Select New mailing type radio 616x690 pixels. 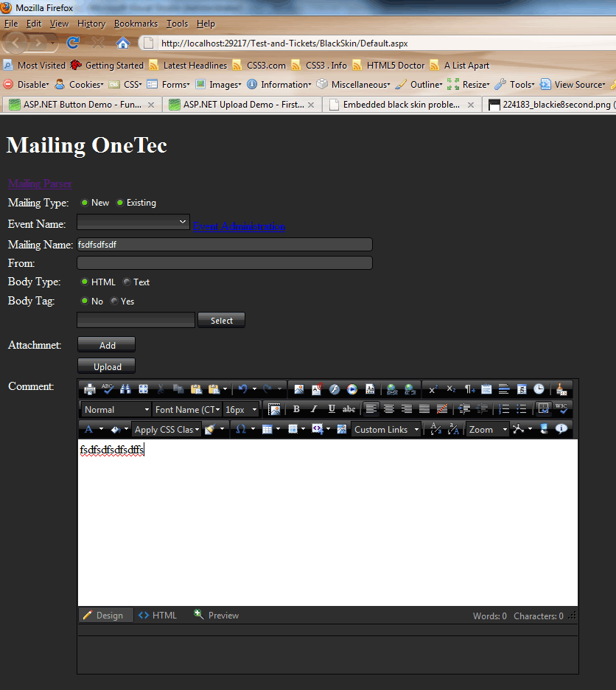[x=85, y=203]
